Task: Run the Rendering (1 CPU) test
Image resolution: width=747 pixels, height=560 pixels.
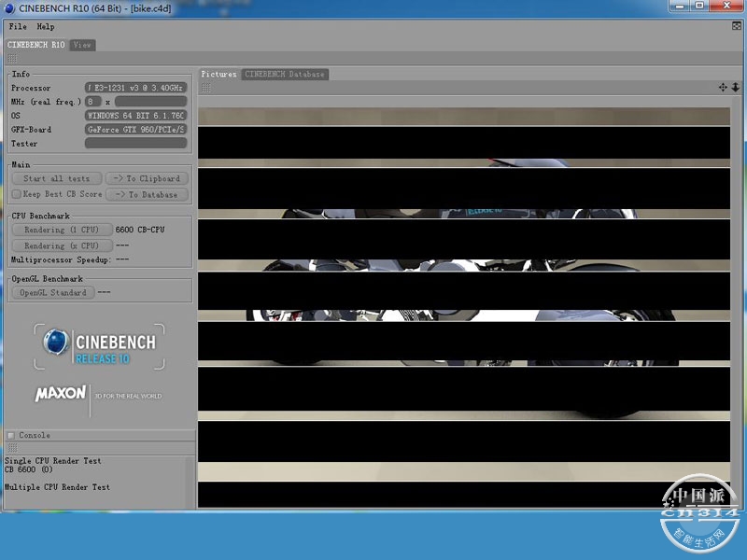Action: pos(62,230)
